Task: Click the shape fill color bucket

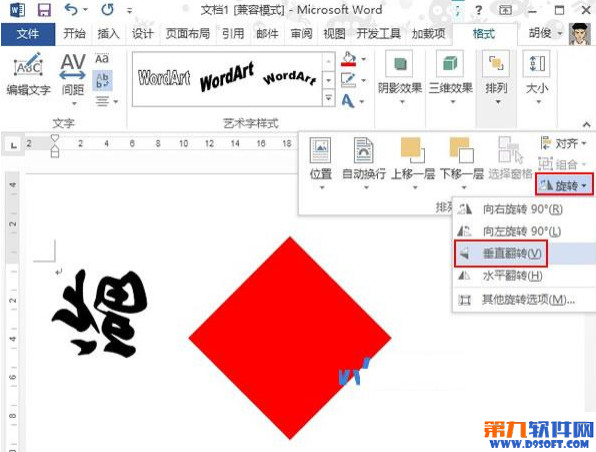Action: coord(349,59)
